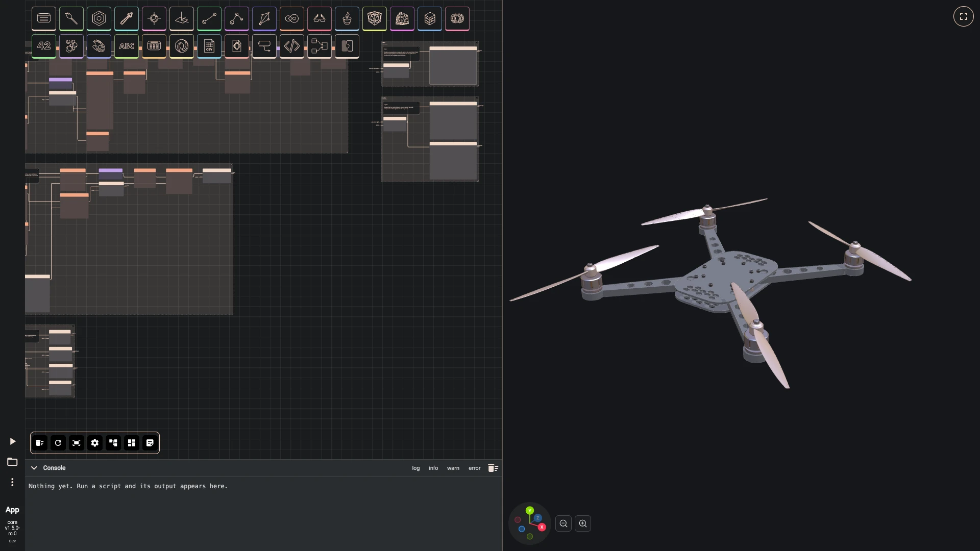
Task: Open the folder icon in left sidebar
Action: point(12,462)
